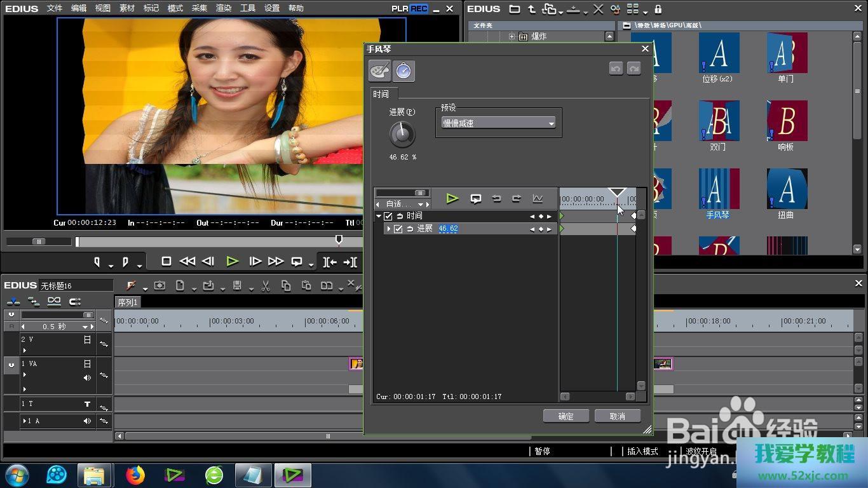
Task: Click the camera snapshot icon in timeline toolbar
Action: (x=159, y=286)
